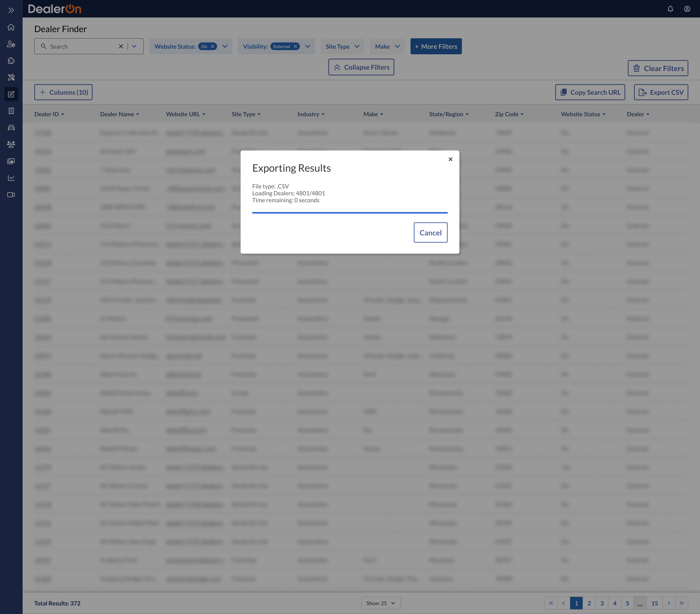This screenshot has height=614, width=700.
Task: Click the analytics chart sidebar icon
Action: click(11, 178)
